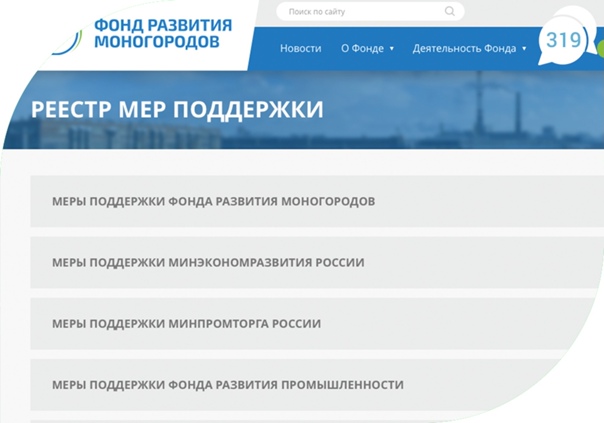Open the 'Новости' menu item
604x423 pixels.
pos(300,49)
